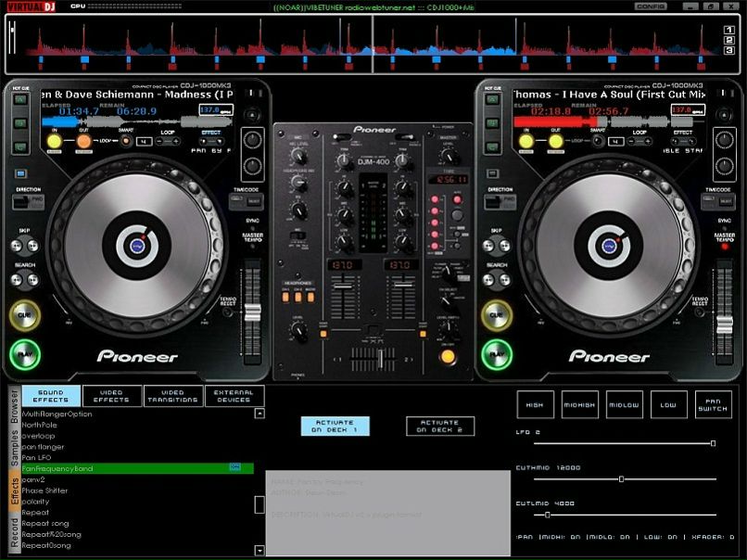Set loop OUT point on right deck

[555, 141]
